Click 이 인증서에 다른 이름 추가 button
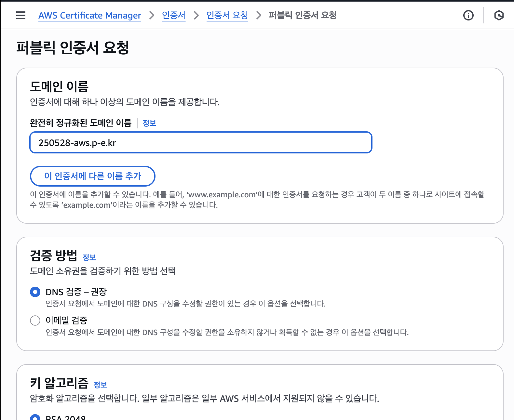Viewport: 514px width, 420px height. pos(93,176)
